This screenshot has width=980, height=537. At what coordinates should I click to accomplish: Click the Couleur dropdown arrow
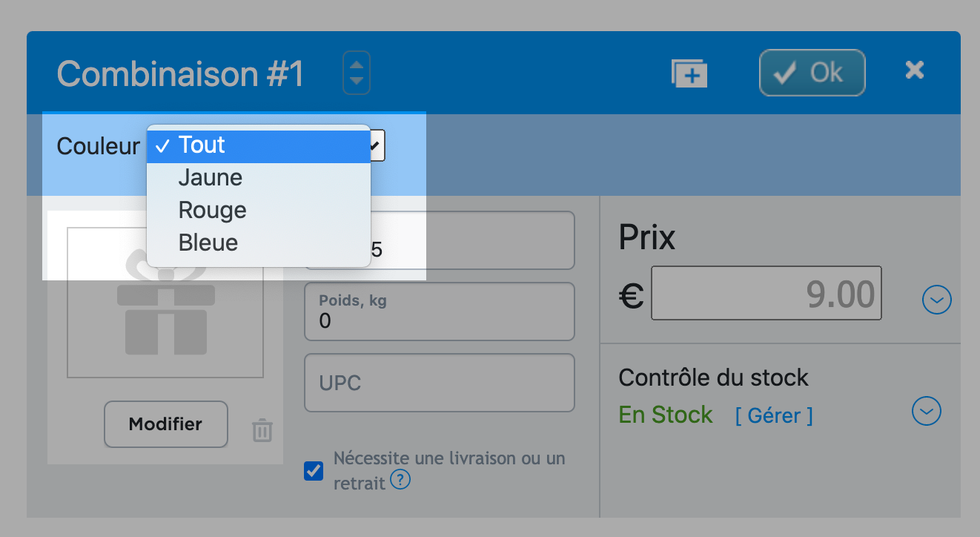(x=377, y=145)
